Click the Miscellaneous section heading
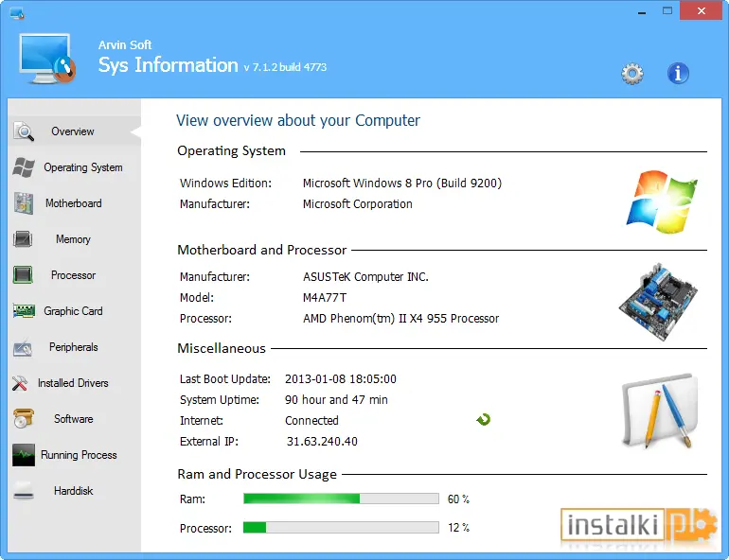 pyautogui.click(x=222, y=348)
